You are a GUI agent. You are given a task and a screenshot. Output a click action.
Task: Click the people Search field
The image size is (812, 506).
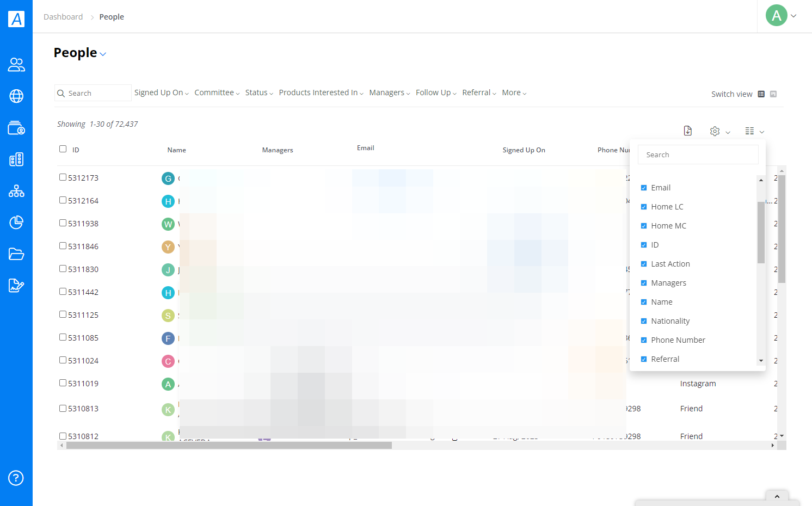pos(93,93)
